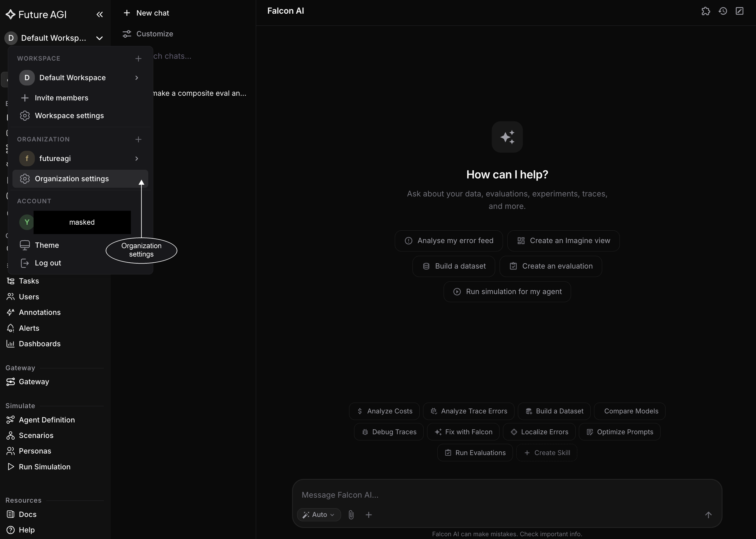Open the composite eval chat entry

(199, 93)
